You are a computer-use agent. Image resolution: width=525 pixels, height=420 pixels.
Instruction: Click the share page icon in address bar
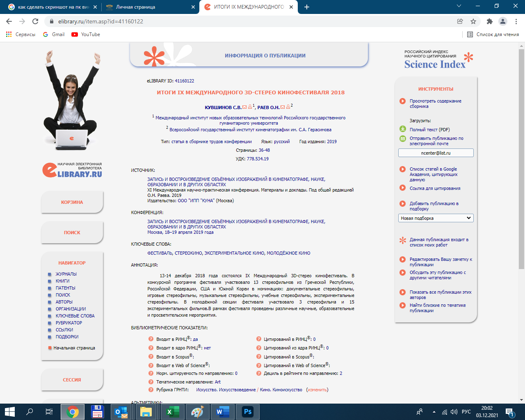(460, 21)
